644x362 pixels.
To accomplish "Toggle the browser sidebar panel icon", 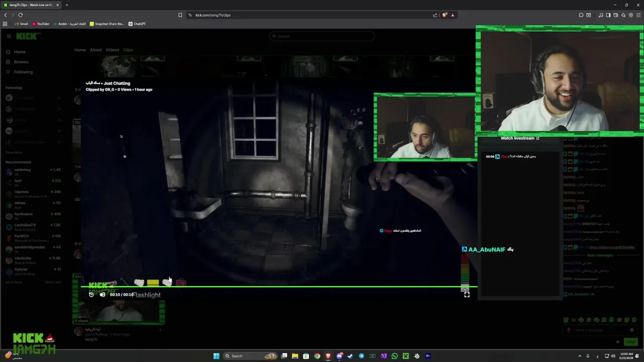I will (x=608, y=15).
